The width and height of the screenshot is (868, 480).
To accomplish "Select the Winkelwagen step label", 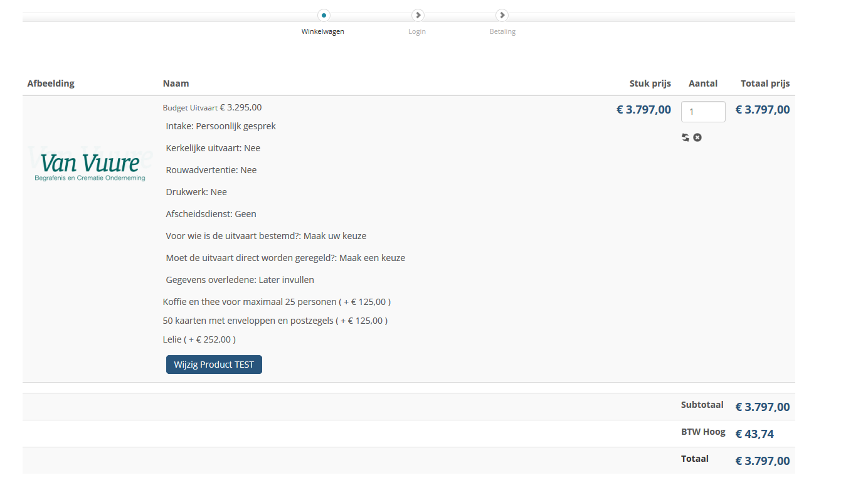I will tap(322, 31).
